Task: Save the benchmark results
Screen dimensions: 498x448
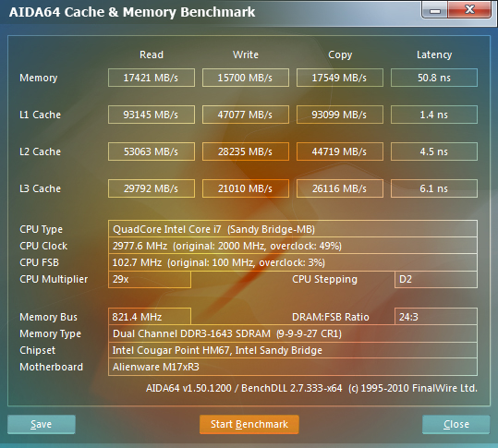Action: (42, 424)
